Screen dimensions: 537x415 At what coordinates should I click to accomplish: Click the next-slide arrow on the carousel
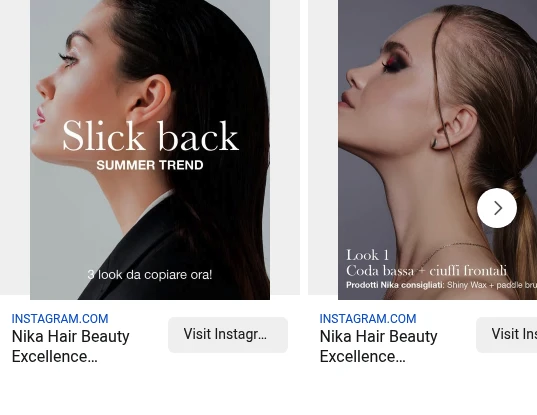pos(497,208)
